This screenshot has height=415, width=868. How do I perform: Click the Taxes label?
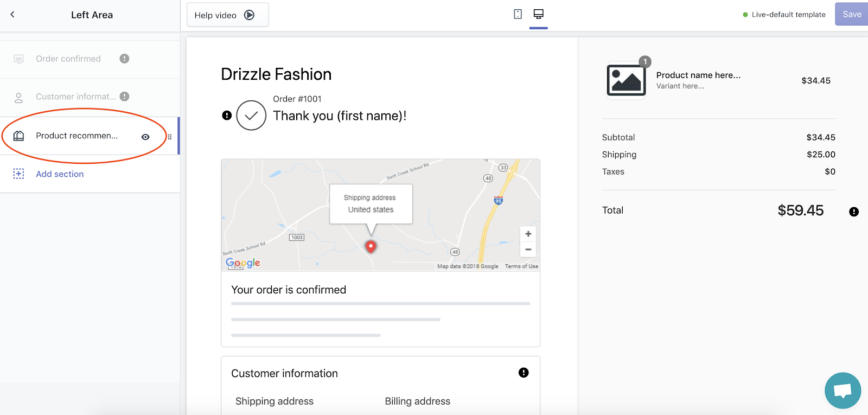click(613, 172)
